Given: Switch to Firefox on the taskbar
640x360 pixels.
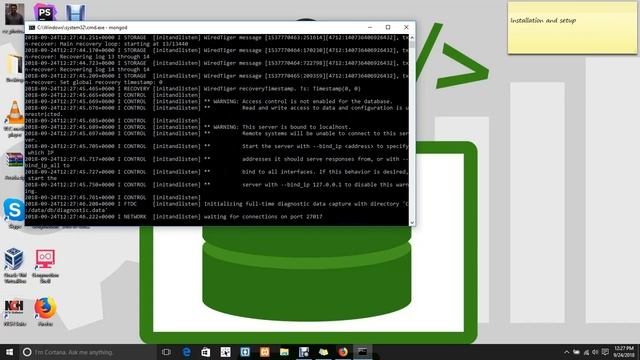Looking at the screenshot, I should (x=343, y=352).
